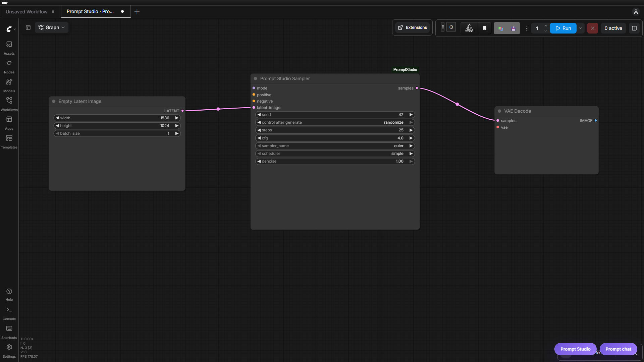Image resolution: width=644 pixels, height=362 pixels.
Task: Click the Run button
Action: [563, 28]
